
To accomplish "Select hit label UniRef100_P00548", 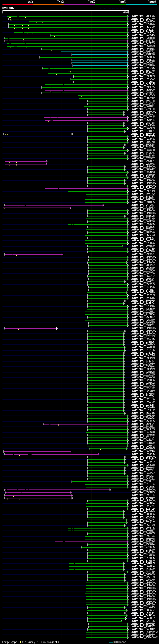I will point(143,252).
